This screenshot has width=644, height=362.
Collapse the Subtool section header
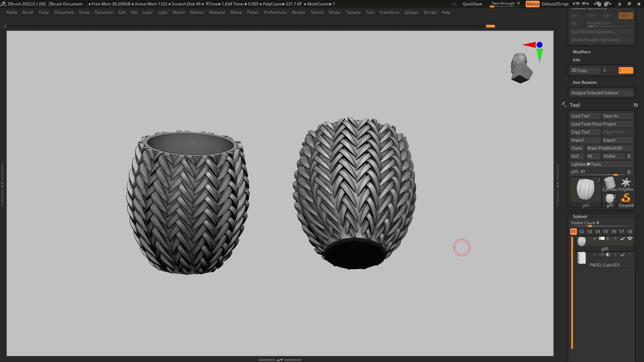tap(580, 217)
